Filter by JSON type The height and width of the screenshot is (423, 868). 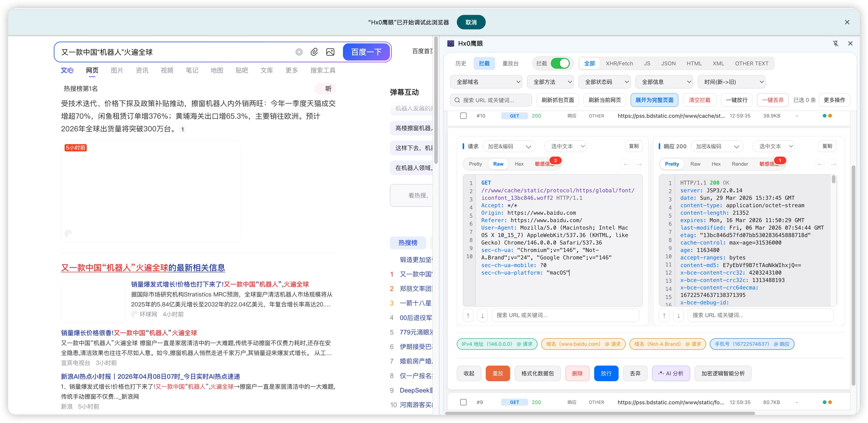(668, 63)
